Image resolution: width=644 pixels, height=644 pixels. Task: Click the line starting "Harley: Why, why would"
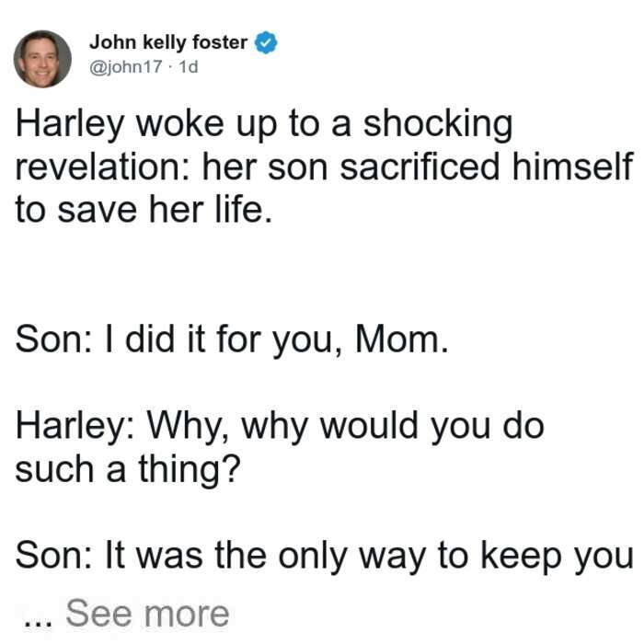tap(280, 426)
